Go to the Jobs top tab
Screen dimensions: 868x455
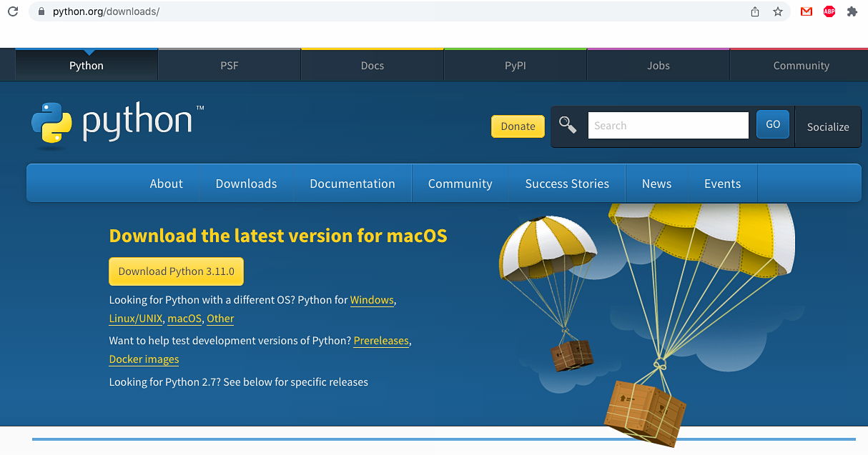[x=659, y=65]
